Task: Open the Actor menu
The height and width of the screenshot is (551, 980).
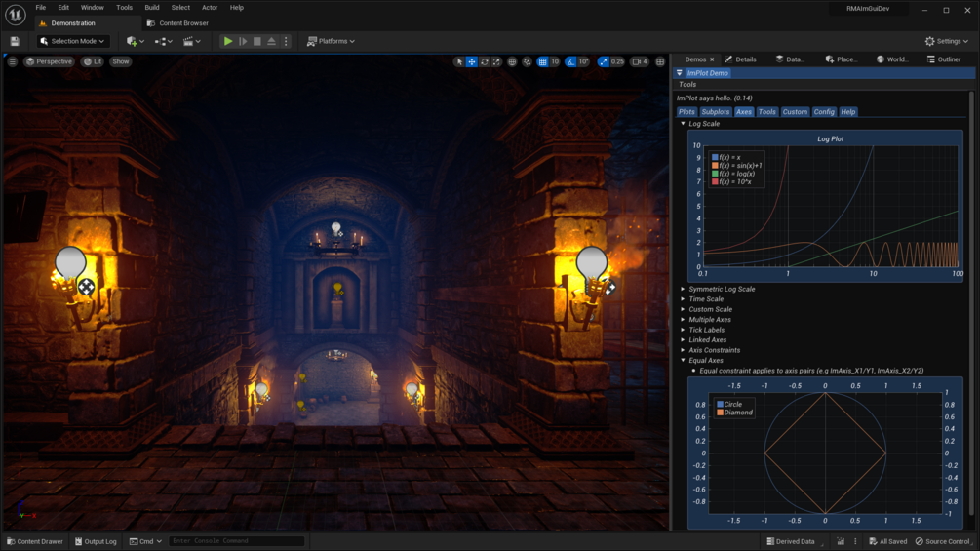Action: (210, 8)
